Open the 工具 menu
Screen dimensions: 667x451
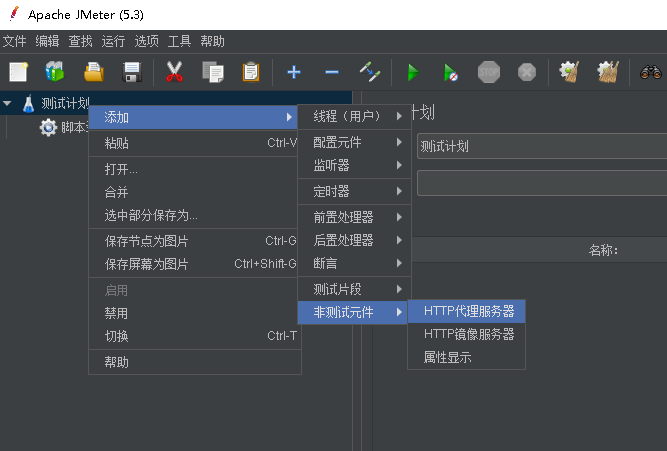tap(179, 41)
